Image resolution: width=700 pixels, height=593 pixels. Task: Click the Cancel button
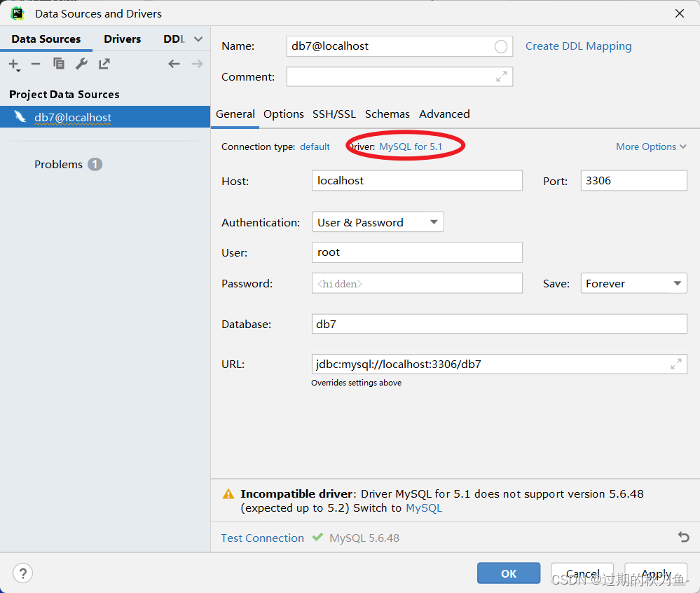[582, 573]
